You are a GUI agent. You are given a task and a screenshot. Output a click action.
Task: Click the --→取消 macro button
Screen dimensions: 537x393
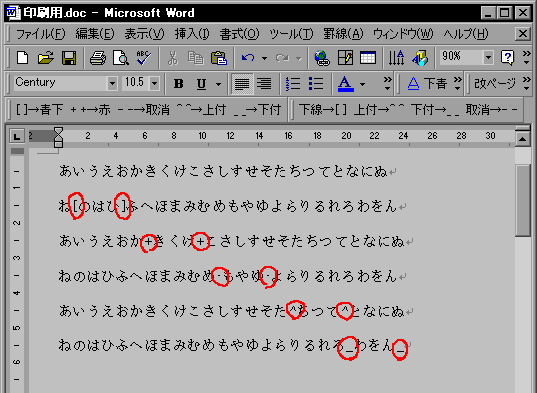coord(143,110)
